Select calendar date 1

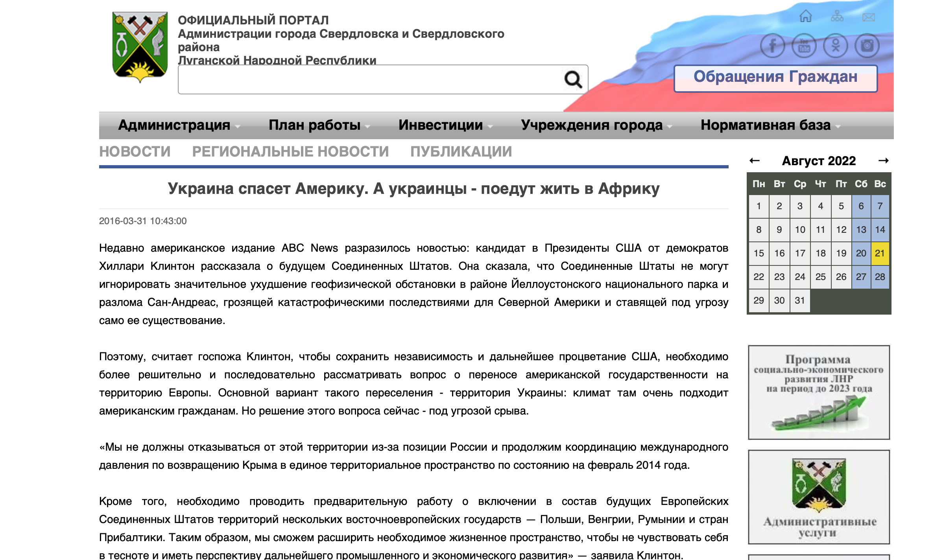click(x=759, y=206)
